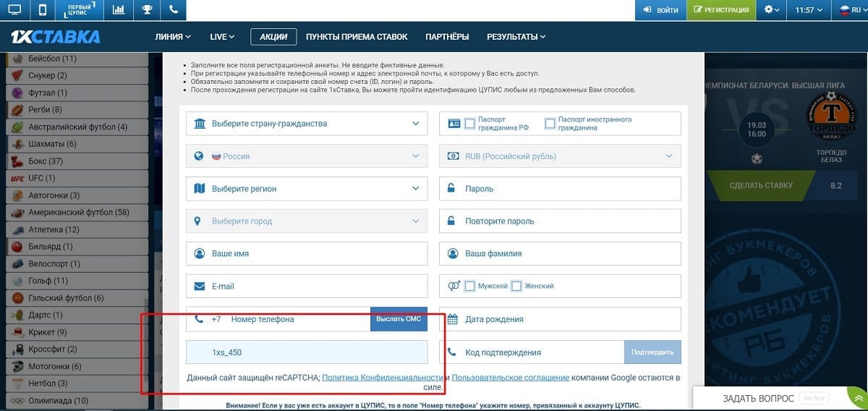The width and height of the screenshot is (868, 411).
Task: Open ПАРТНЁРЫ page
Action: [447, 37]
